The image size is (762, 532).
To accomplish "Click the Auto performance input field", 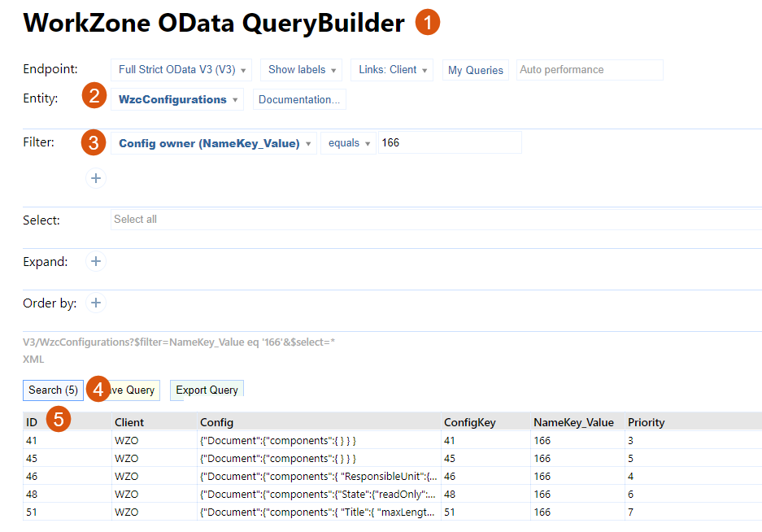I will [x=590, y=70].
